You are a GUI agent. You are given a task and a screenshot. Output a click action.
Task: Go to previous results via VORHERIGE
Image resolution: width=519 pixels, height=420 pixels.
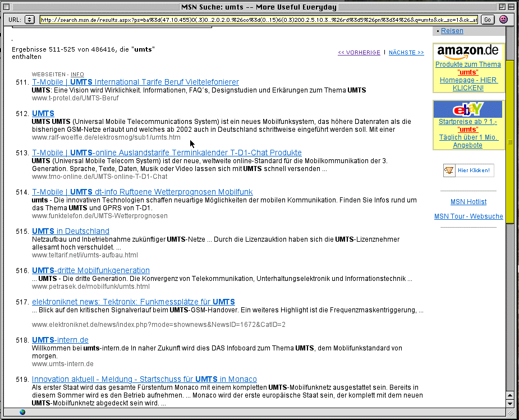point(359,53)
